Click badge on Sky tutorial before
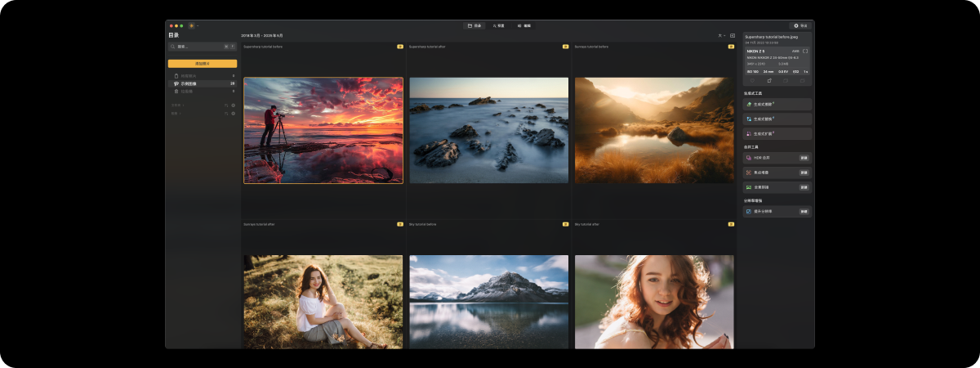Viewport: 980px width, 368px height. [x=565, y=223]
